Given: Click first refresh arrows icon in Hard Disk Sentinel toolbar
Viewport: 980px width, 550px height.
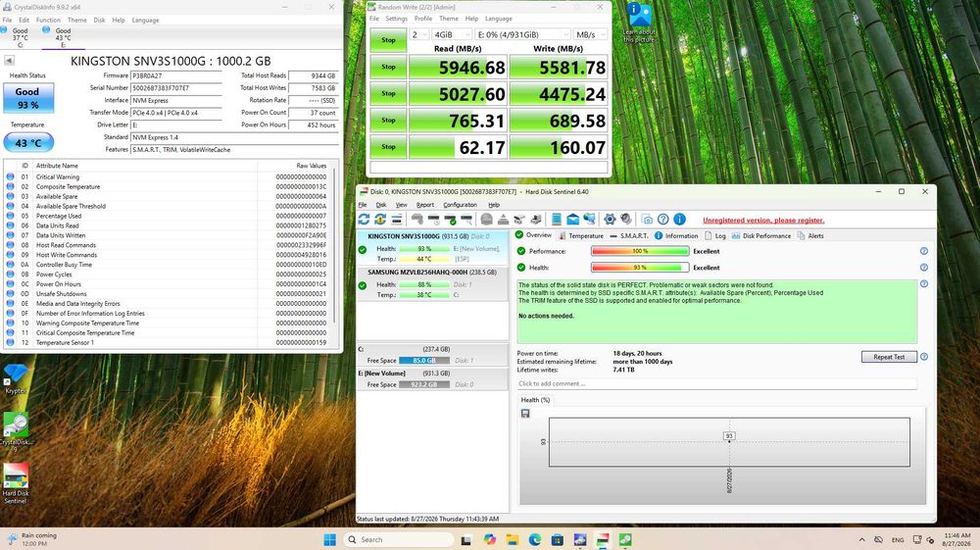Looking at the screenshot, I should pos(364,220).
